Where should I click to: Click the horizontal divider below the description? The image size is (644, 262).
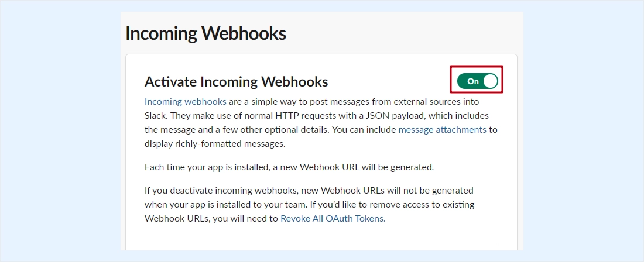pos(321,244)
